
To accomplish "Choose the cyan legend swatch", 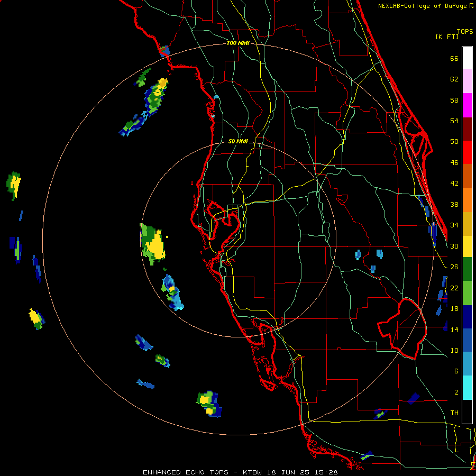I will click(467, 388).
